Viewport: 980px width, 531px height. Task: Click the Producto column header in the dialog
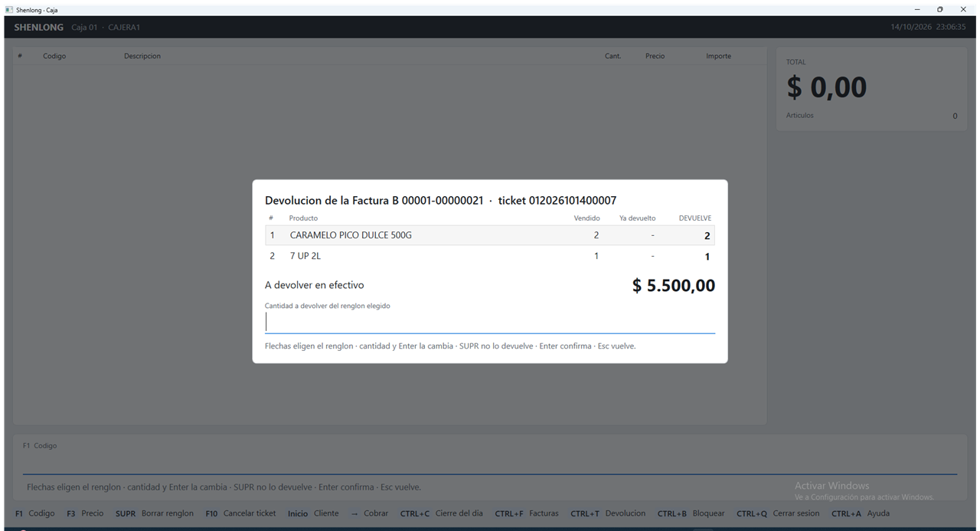[303, 218]
